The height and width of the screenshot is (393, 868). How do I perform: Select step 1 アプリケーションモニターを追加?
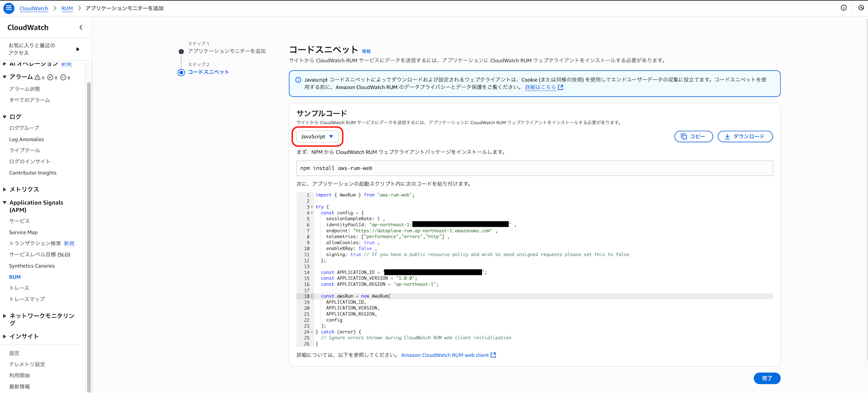coord(227,51)
